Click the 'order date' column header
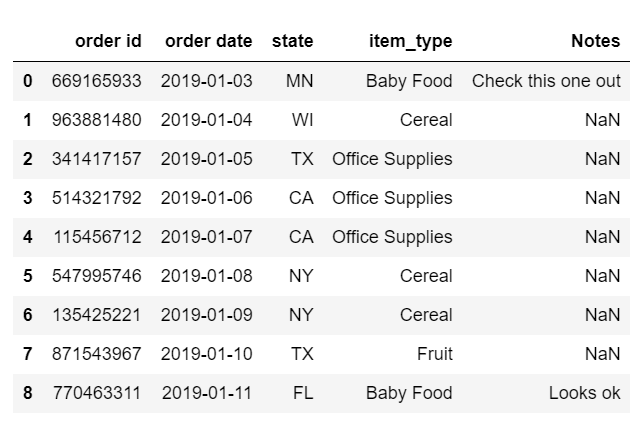Image resolution: width=641 pixels, height=428 pixels. (x=208, y=41)
